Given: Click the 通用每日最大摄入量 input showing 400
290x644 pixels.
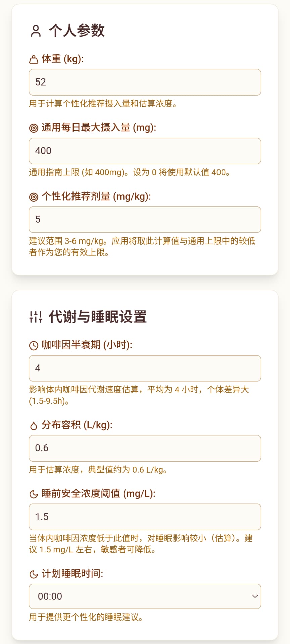Looking at the screenshot, I should coord(145,151).
